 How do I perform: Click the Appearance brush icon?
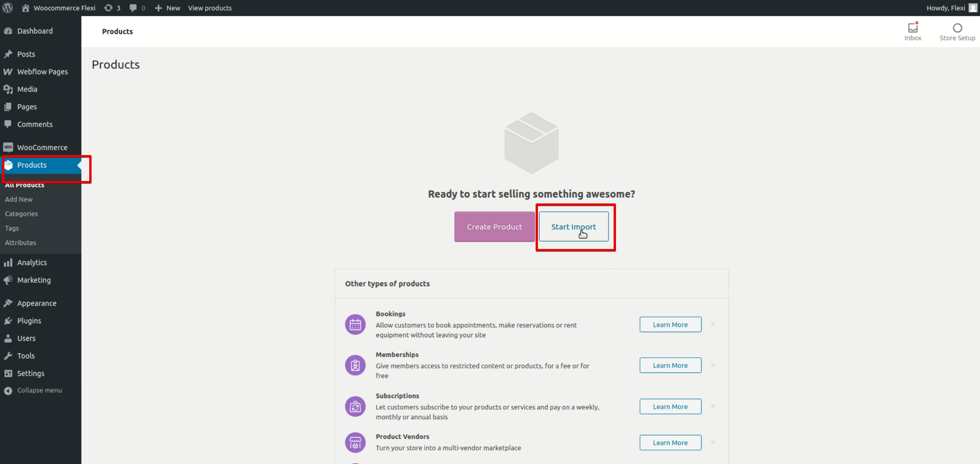pyautogui.click(x=8, y=303)
